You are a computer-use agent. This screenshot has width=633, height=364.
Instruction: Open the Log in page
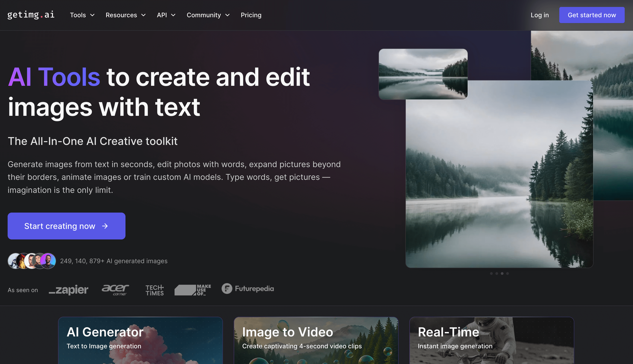(x=540, y=15)
